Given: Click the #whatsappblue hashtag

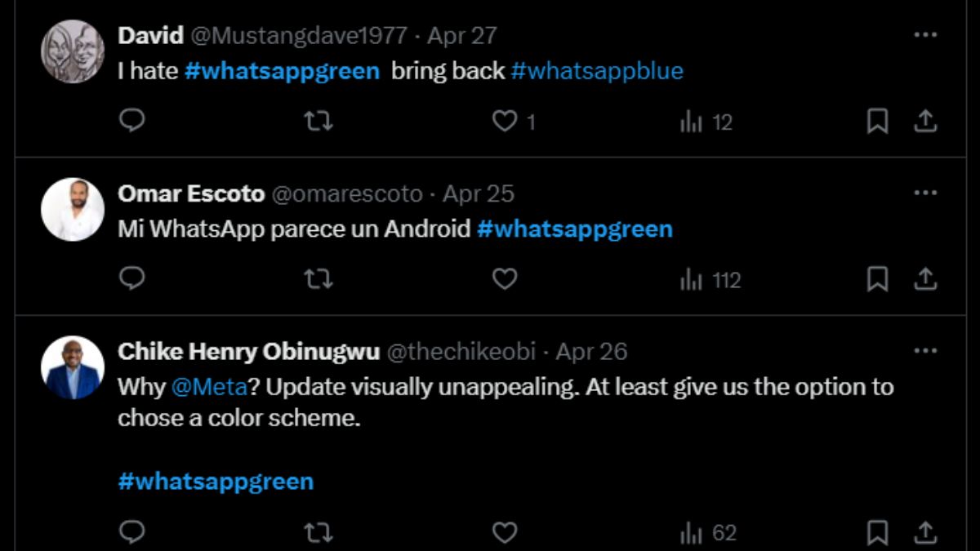Looking at the screenshot, I should coord(597,71).
